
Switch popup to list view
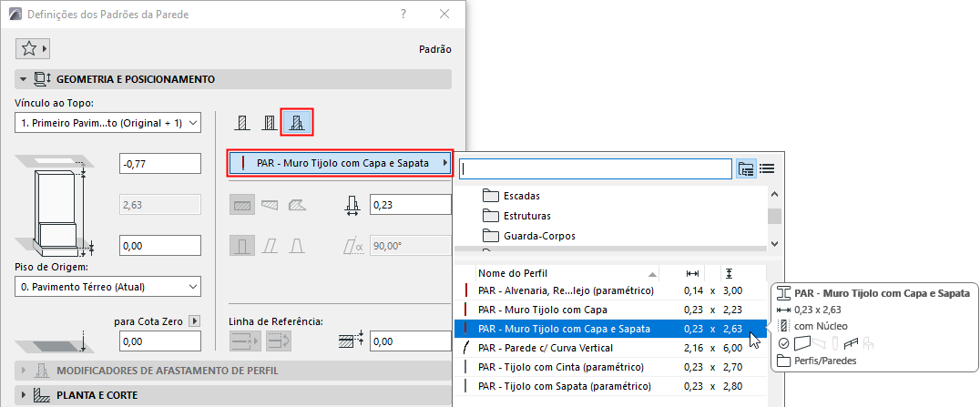[767, 168]
